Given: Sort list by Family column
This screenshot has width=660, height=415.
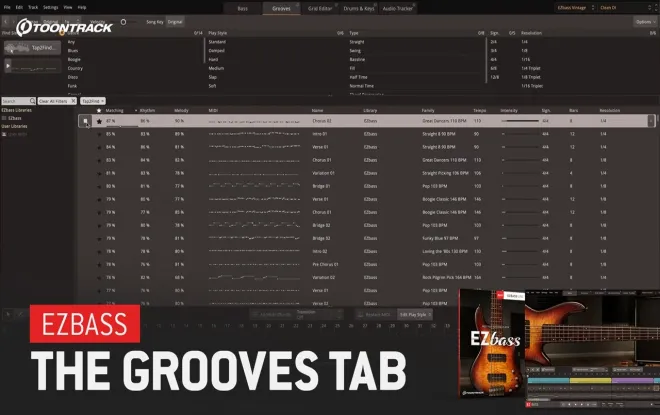Looking at the screenshot, I should pos(428,111).
